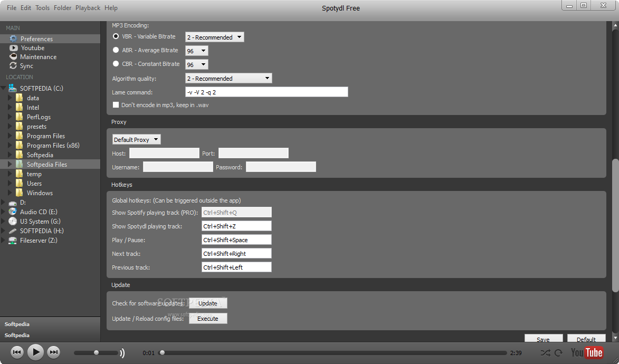The image size is (619, 364).
Task: Expand the Softpedia Files folder node
Action: click(x=10, y=164)
